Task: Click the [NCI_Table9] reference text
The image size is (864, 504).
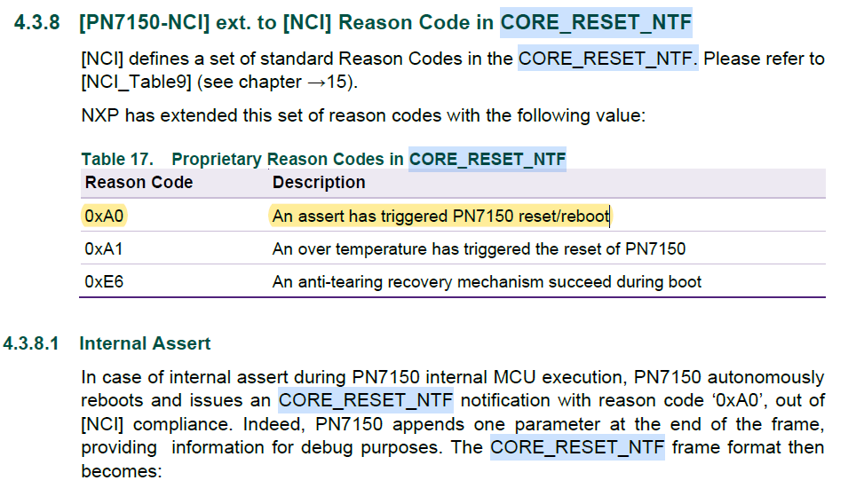Action: click(x=138, y=83)
